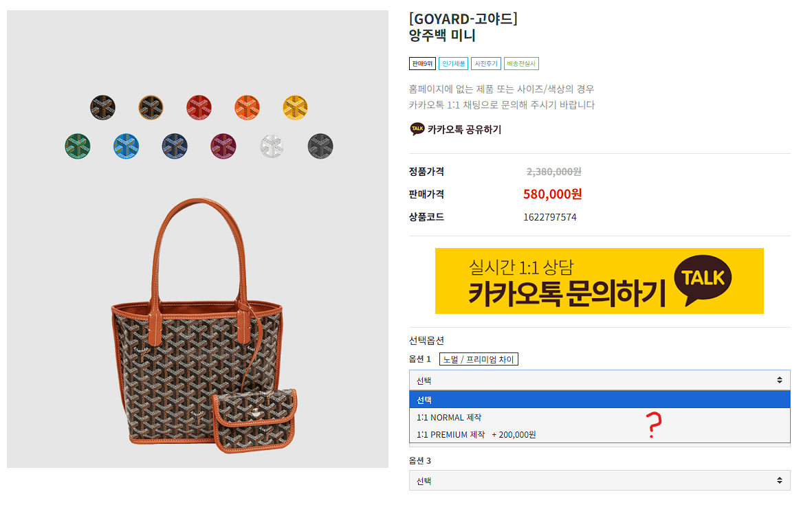Pick the green Goyard color swatch
The image size is (812, 505).
pyautogui.click(x=78, y=146)
